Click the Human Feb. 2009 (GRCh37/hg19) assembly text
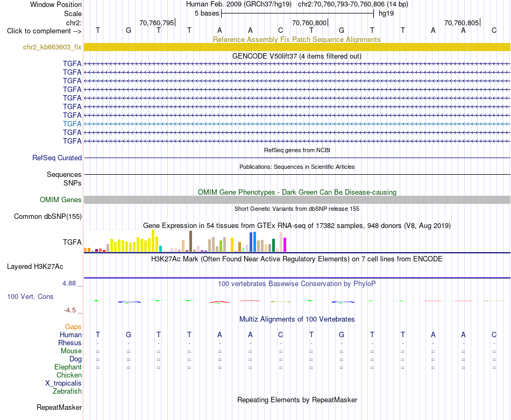Image resolution: width=511 pixels, height=420 pixels. tap(238, 4)
